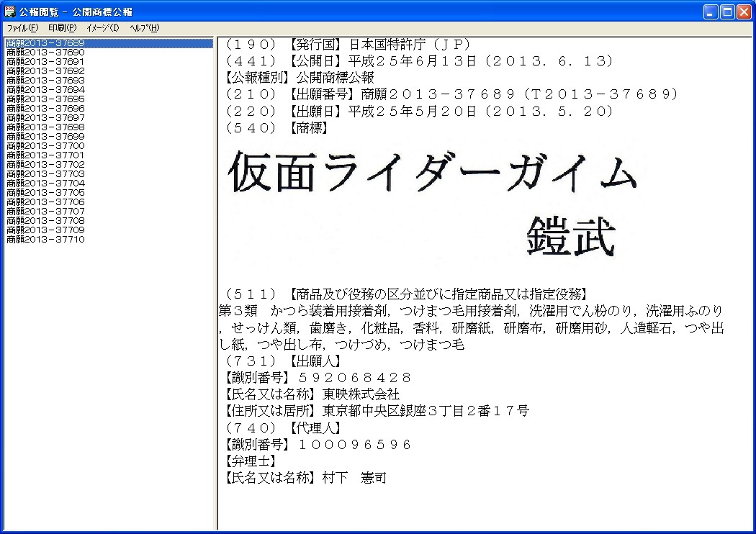This screenshot has height=534, width=756.
Task: Close the 公報閲覧 window
Action: pyautogui.click(x=744, y=12)
